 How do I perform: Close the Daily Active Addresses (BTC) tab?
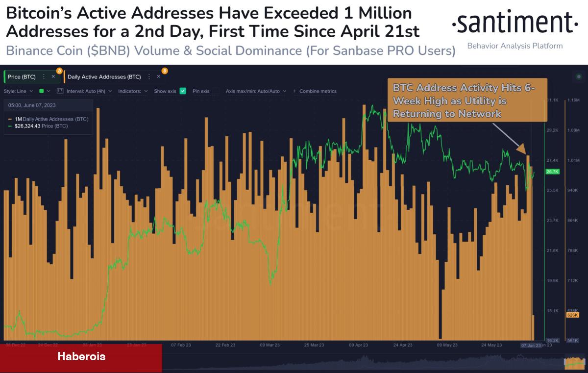[x=158, y=76]
